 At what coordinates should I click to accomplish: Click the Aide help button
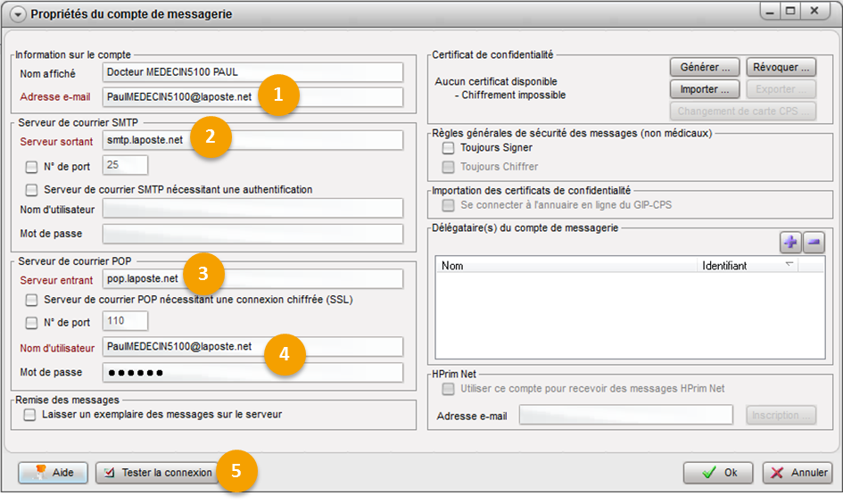(53, 473)
